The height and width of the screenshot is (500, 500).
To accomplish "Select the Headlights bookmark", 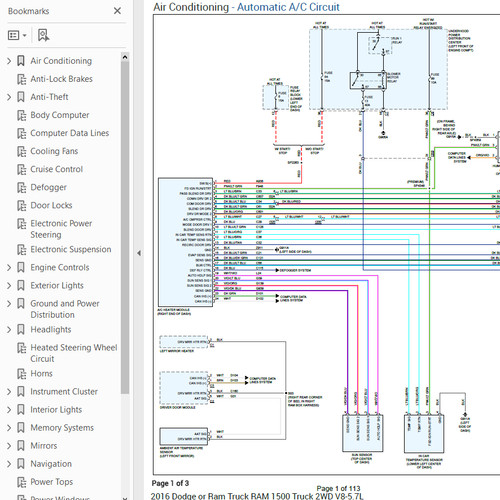I will point(51,330).
